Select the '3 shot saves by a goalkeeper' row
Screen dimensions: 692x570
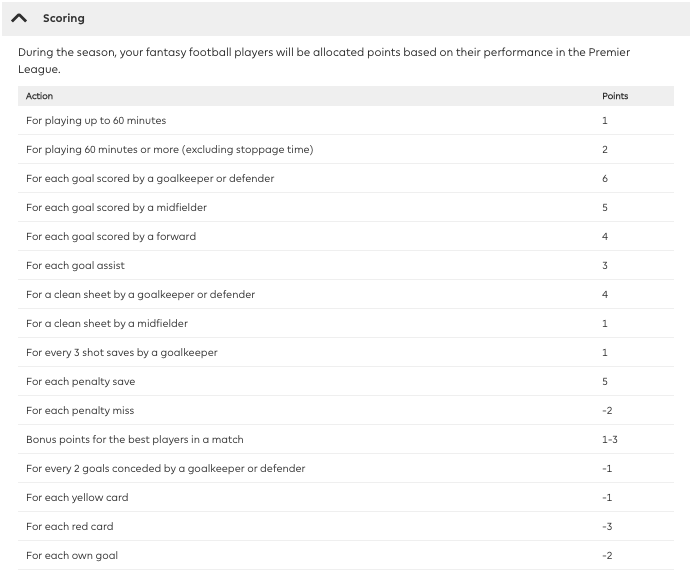point(122,353)
